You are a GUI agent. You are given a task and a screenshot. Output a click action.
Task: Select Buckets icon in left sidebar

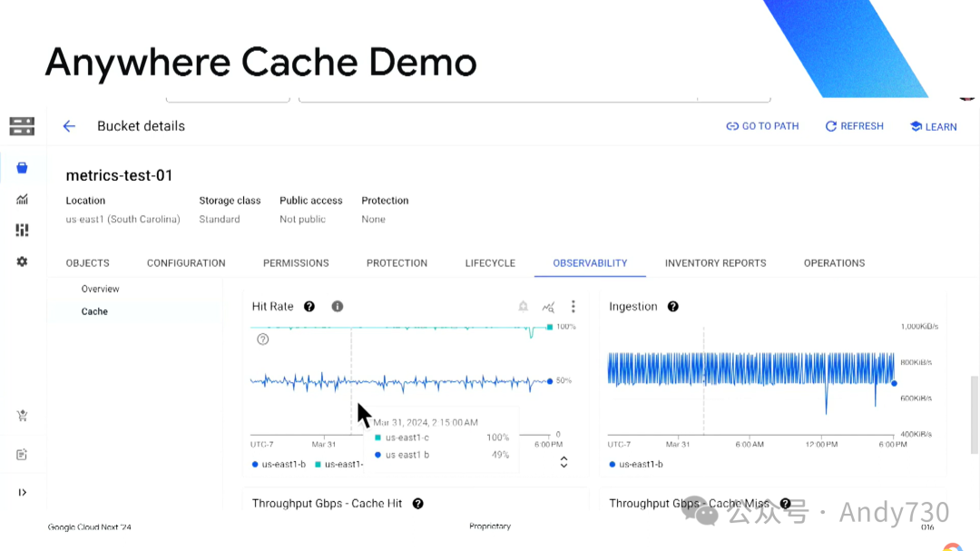22,168
